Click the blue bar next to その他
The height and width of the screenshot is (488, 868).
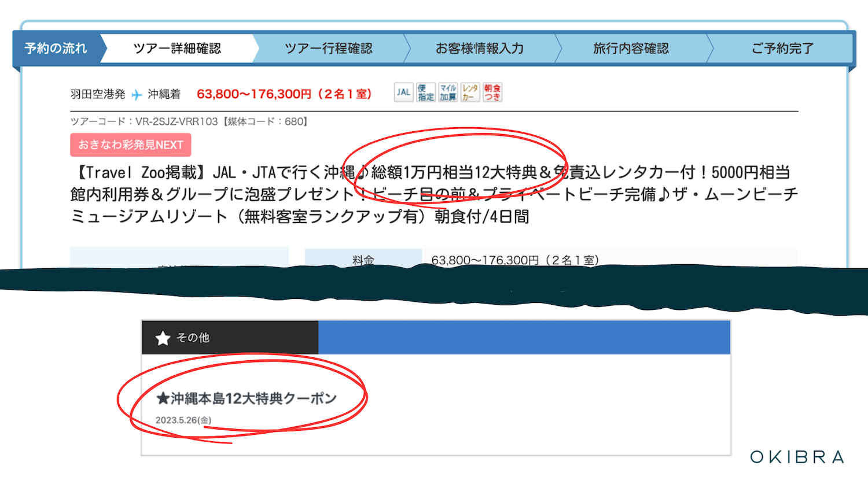524,338
